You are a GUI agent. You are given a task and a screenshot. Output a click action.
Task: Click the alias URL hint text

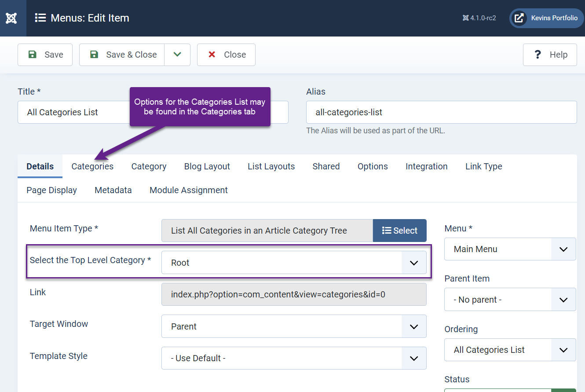376,131
